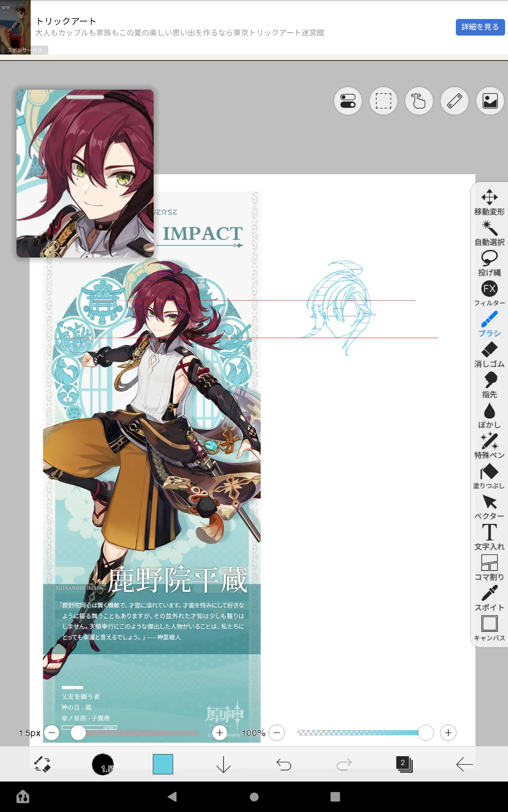Viewport: 508px width, 812px height.
Task: Redo the last action
Action: [x=344, y=764]
